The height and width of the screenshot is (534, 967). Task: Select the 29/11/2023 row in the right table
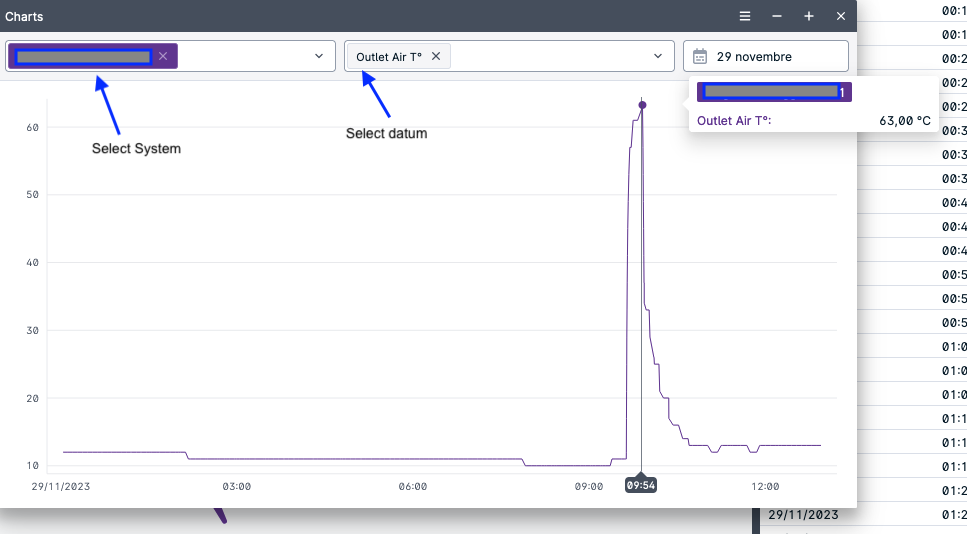click(x=803, y=515)
